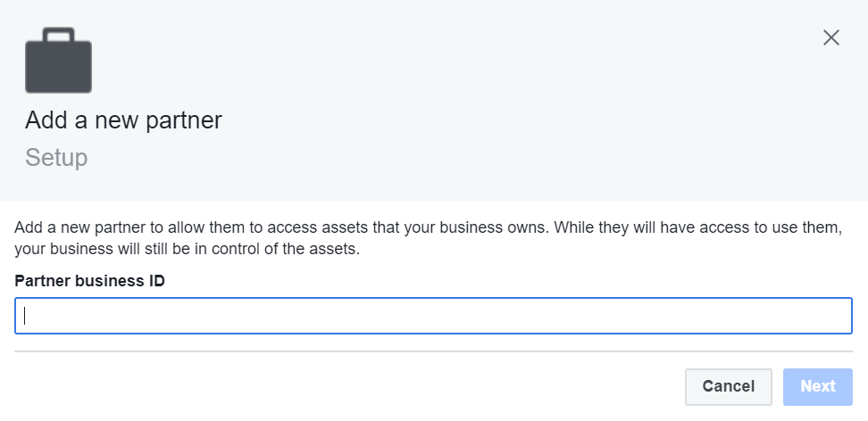Click the briefcase business icon
The image size is (868, 421).
click(58, 60)
